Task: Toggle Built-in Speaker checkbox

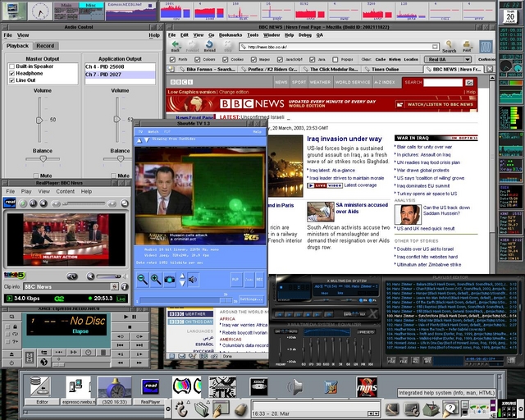Action: [x=12, y=66]
